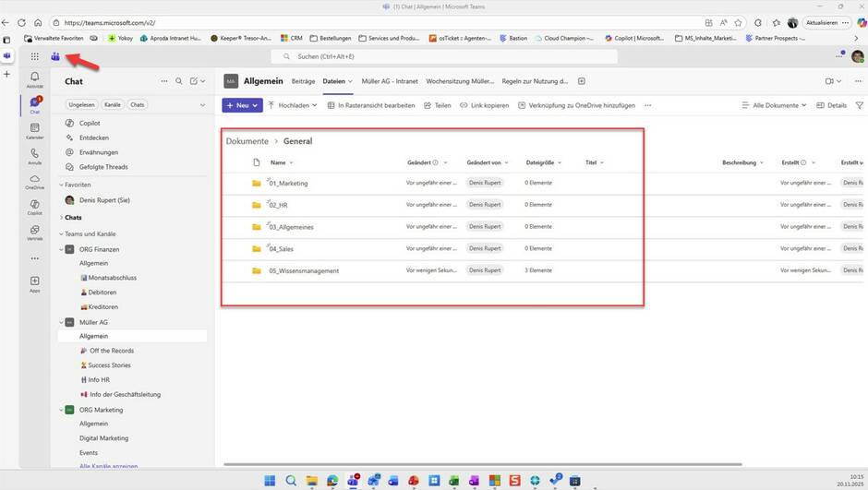The width and height of the screenshot is (868, 490).
Task: Open the Anrufe phone icon
Action: pos(34,156)
